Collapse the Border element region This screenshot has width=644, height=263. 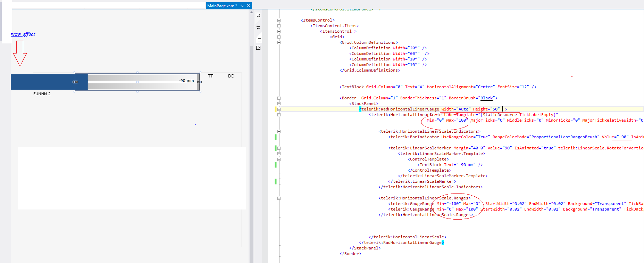pos(279,98)
